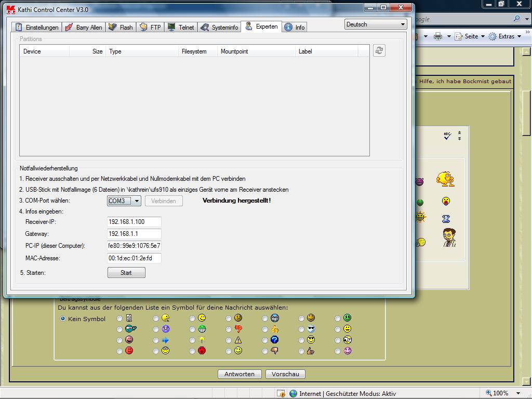This screenshot has width=532, height=399.
Task: Select the blue question mark symbol radio button
Action: [x=265, y=340]
